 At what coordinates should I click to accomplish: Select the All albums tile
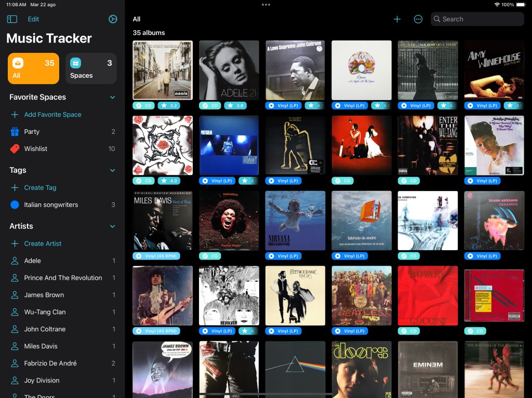pos(33,68)
